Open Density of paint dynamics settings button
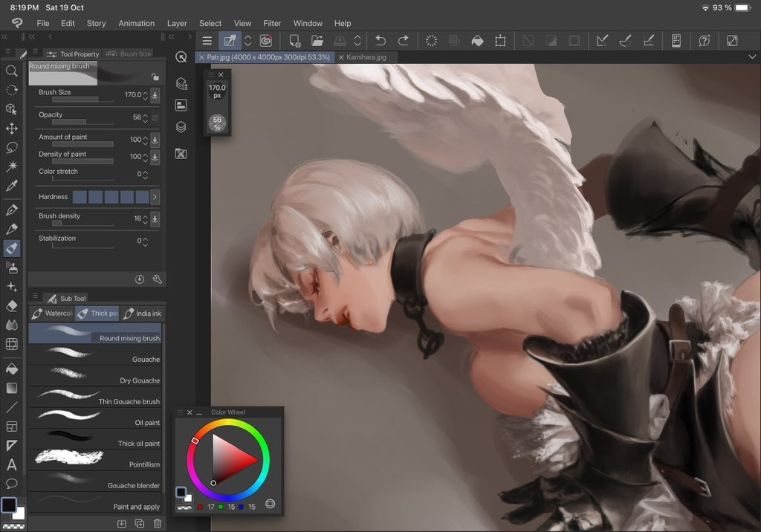 pos(155,157)
